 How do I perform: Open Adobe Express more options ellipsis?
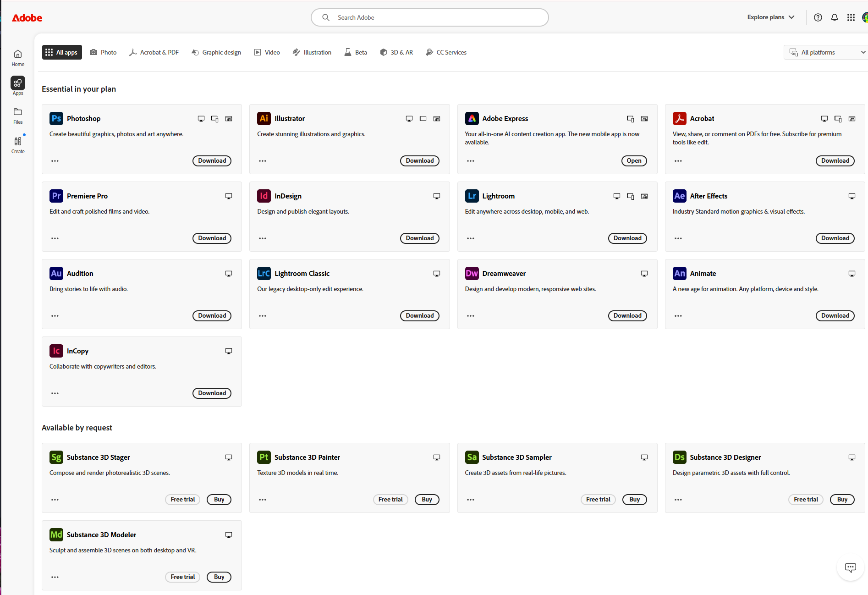tap(471, 161)
